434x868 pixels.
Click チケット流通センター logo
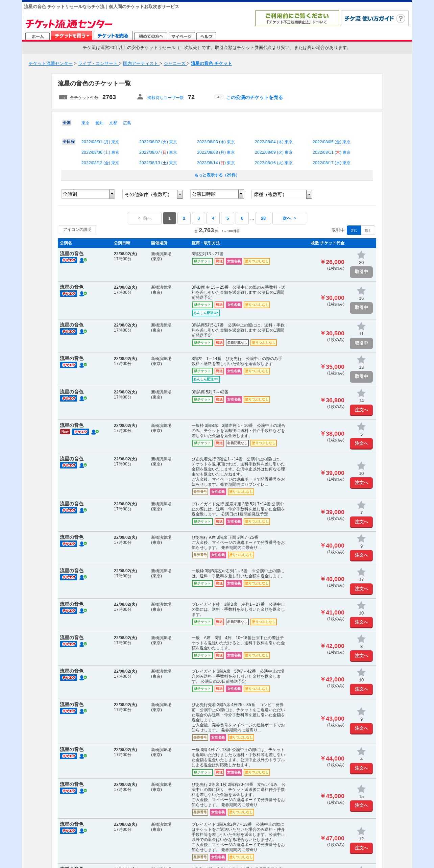(x=69, y=24)
